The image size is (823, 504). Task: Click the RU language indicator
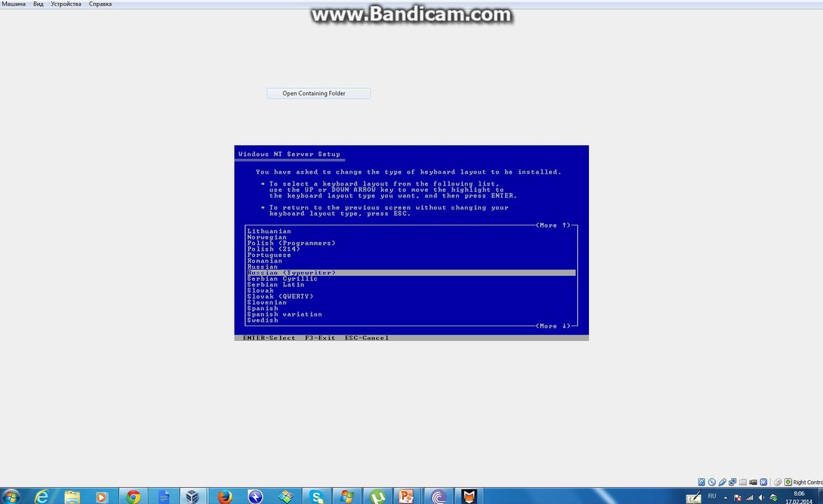712,496
